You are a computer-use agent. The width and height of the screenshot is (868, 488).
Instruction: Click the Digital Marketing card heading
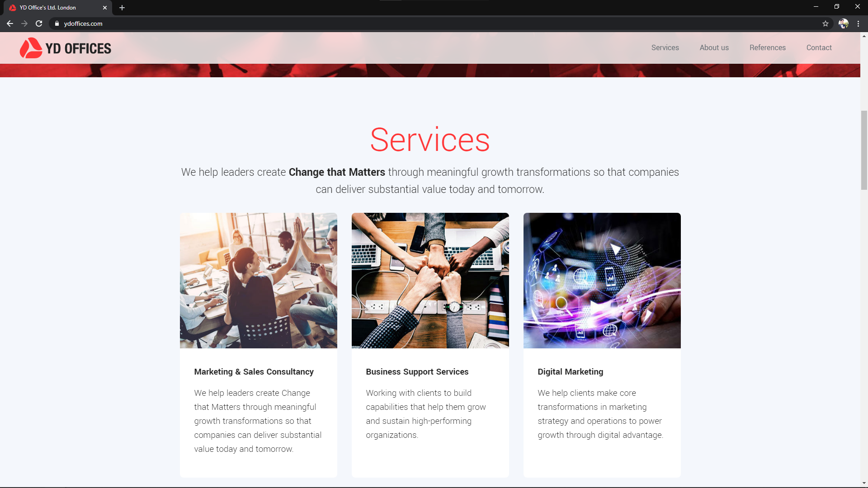click(x=571, y=371)
